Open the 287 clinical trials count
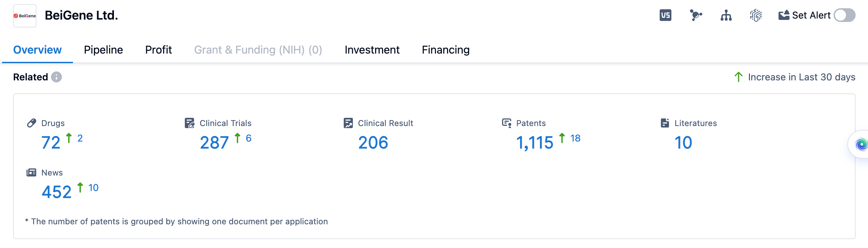Screen dimensions: 868x248 click(x=214, y=143)
